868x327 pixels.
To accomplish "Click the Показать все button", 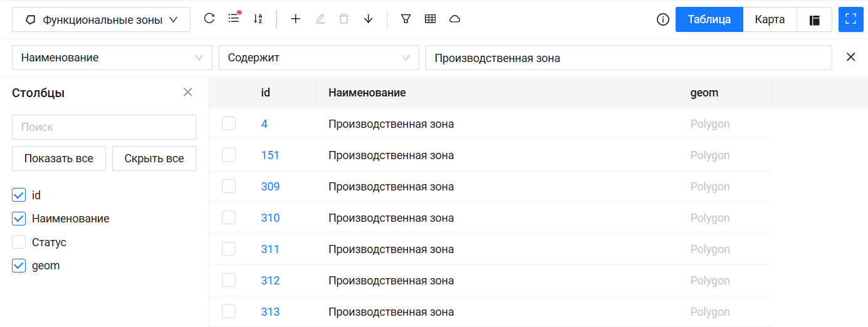I will click(x=59, y=158).
